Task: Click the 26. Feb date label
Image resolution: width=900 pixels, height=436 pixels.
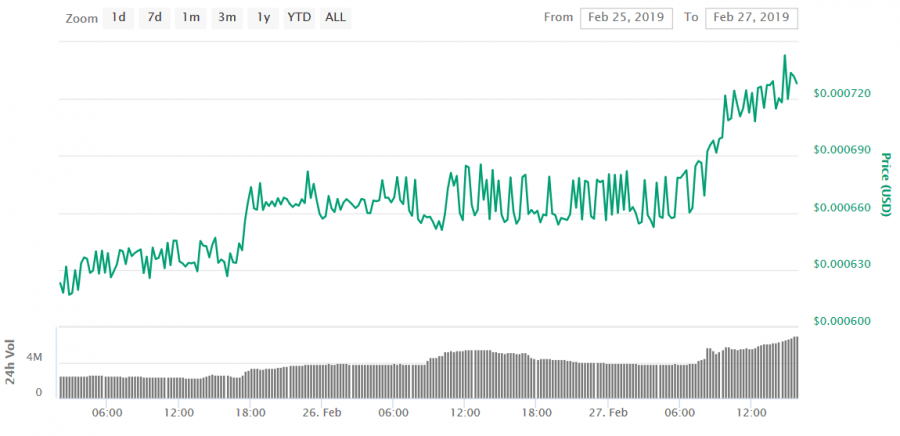Action: coord(321,412)
